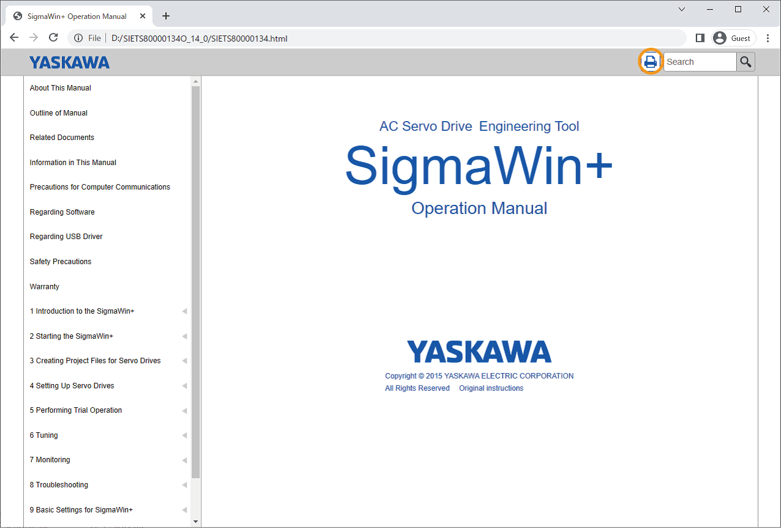Go back with the browser back arrow

coord(15,38)
